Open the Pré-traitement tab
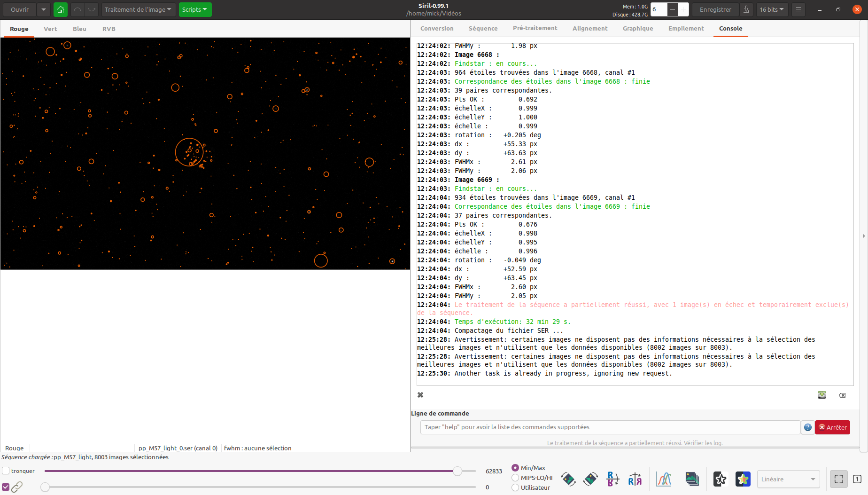868x495 pixels. pyautogui.click(x=535, y=28)
